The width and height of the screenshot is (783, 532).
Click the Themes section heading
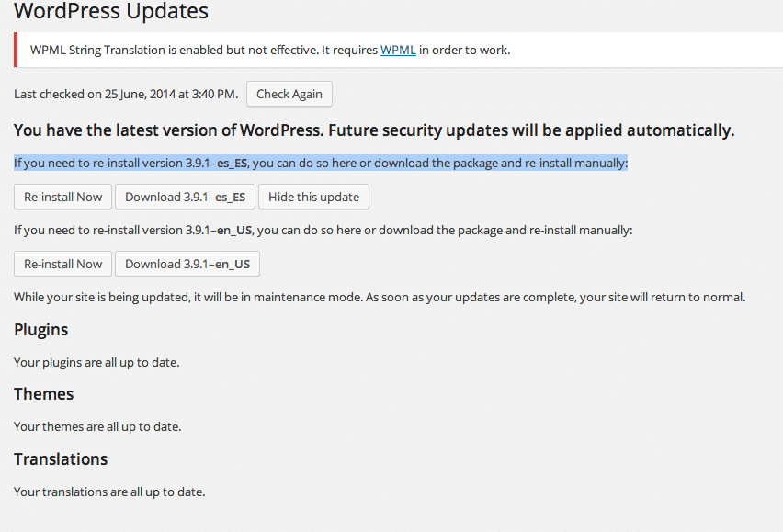tap(43, 394)
